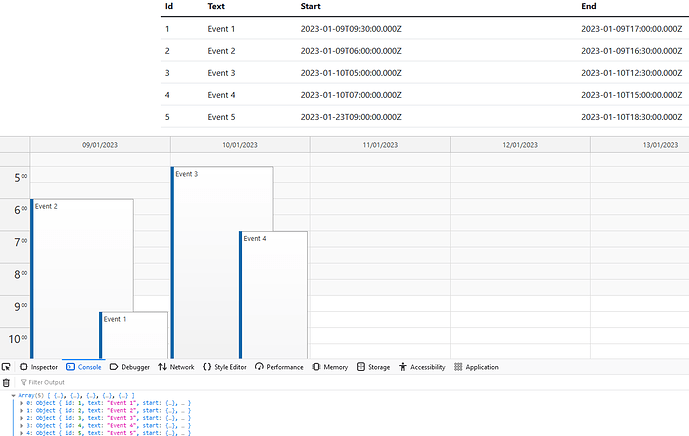This screenshot has height=436, width=689.
Task: Open the Console tab label
Action: [90, 367]
